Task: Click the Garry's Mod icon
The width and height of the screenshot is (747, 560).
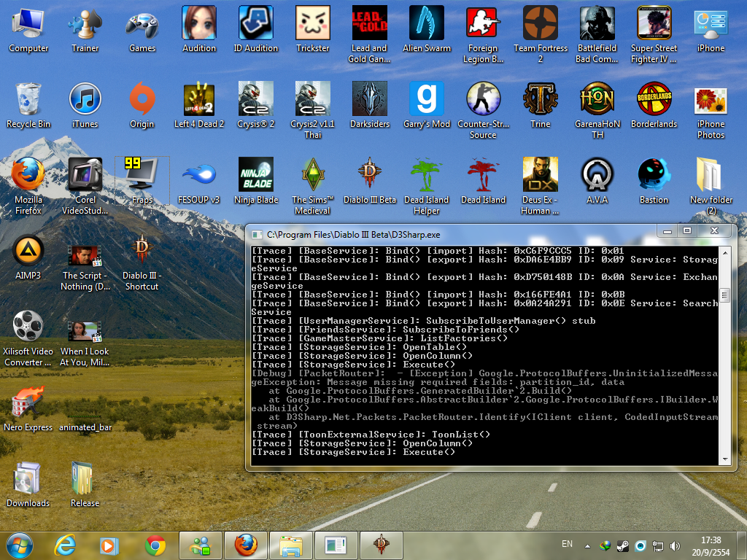Action: pos(426,105)
